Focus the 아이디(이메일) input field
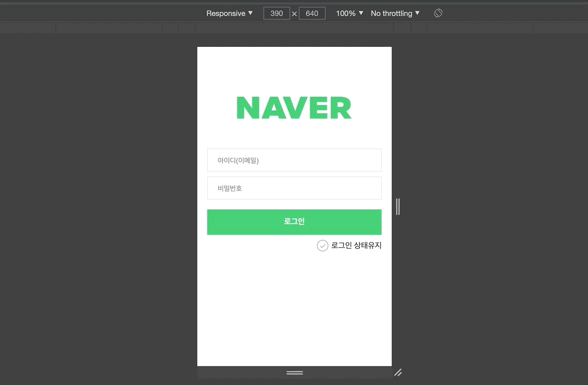The image size is (588, 385). (294, 160)
